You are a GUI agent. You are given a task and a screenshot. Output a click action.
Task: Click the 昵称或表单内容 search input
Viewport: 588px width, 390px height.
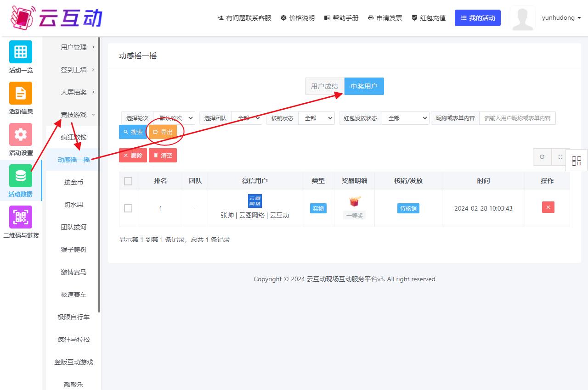tap(517, 118)
